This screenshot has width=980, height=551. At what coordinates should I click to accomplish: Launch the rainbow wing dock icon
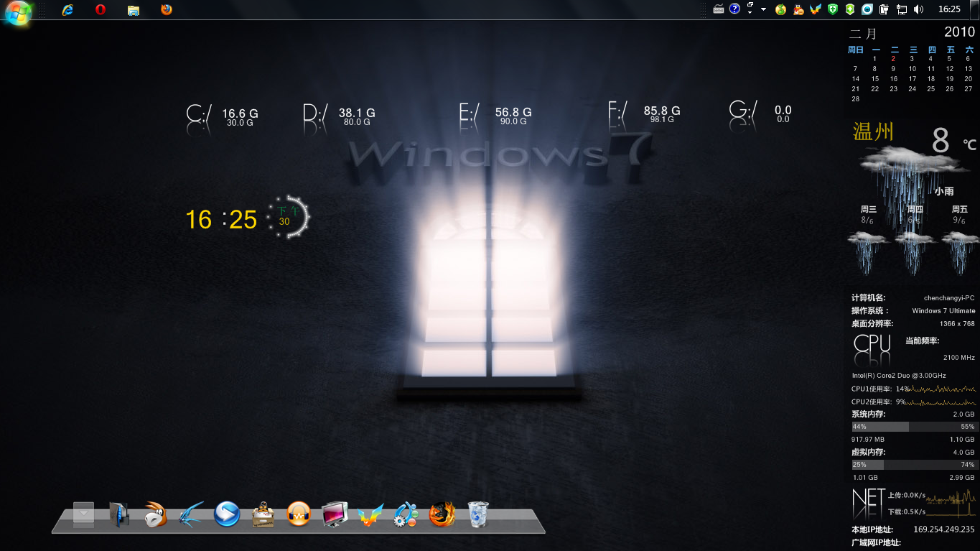[370, 514]
